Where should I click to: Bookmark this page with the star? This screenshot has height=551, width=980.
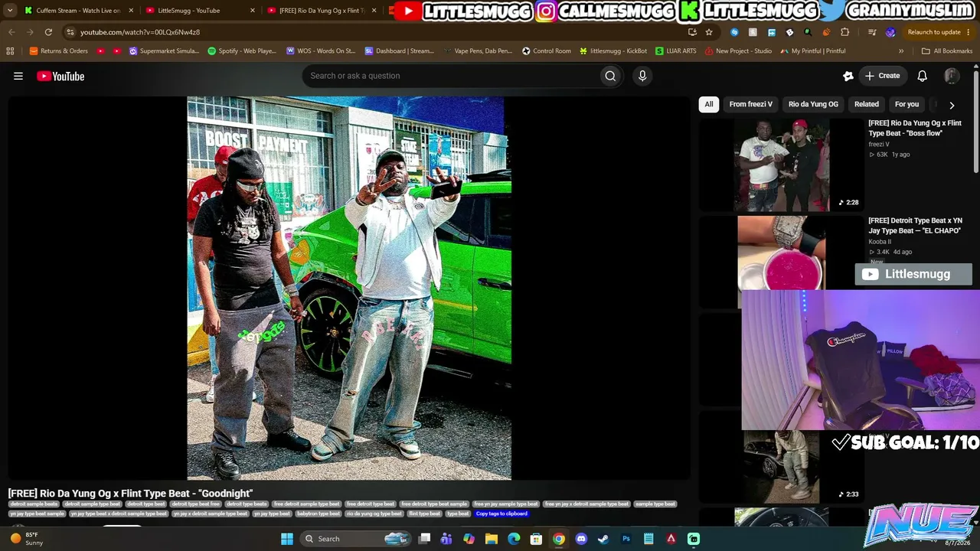click(x=709, y=32)
